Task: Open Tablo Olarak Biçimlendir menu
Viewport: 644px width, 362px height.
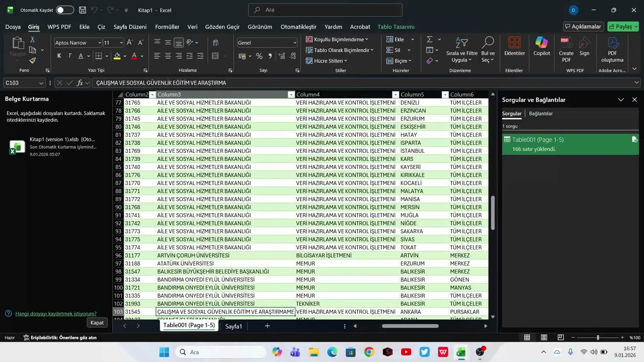Action: (x=340, y=50)
